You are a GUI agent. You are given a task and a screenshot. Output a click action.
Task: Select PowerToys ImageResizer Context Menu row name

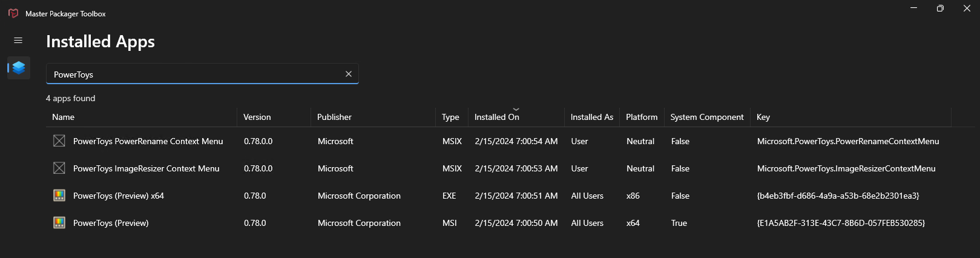146,168
